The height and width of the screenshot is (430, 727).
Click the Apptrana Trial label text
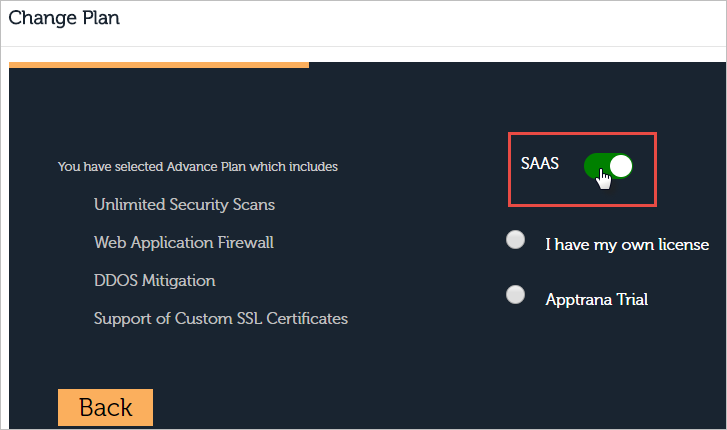(596, 299)
